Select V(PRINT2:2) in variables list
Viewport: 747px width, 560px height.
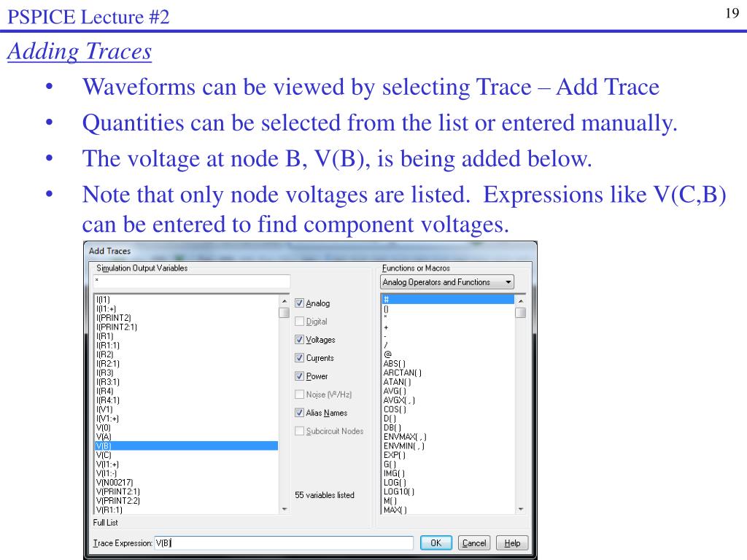118,500
